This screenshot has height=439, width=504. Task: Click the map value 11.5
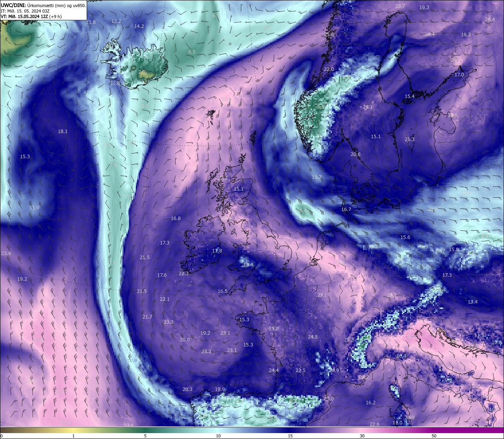479,335
